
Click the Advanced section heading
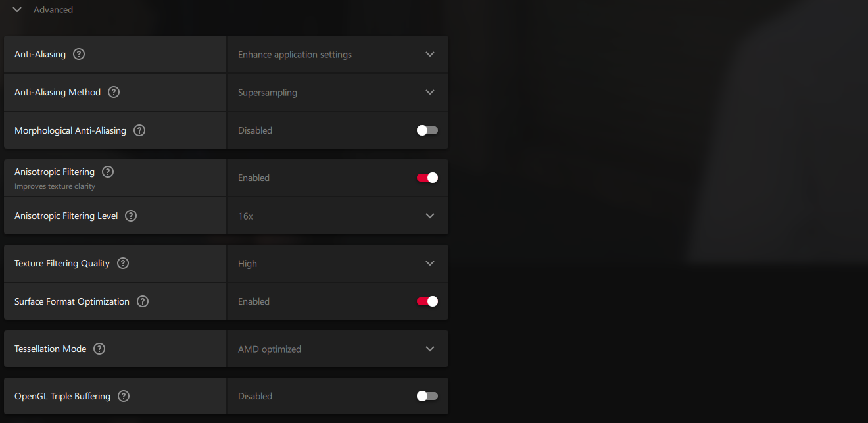click(53, 10)
